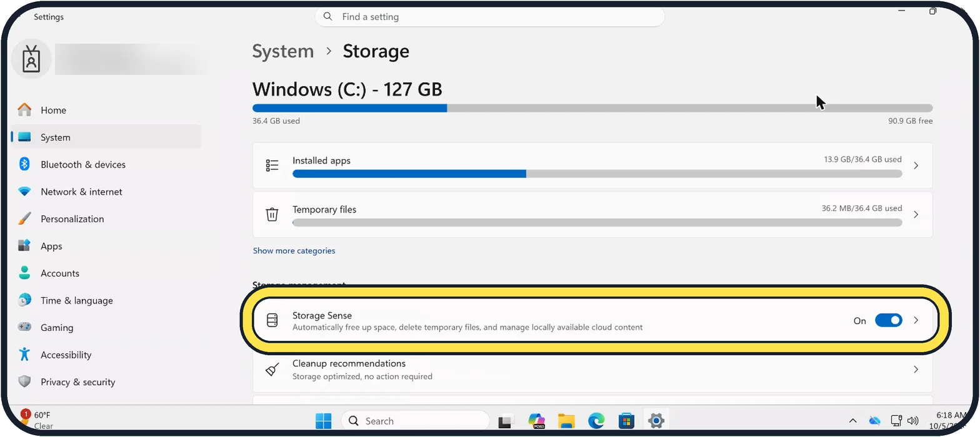Click the Time & language clock icon
The height and width of the screenshot is (437, 980).
tap(24, 300)
